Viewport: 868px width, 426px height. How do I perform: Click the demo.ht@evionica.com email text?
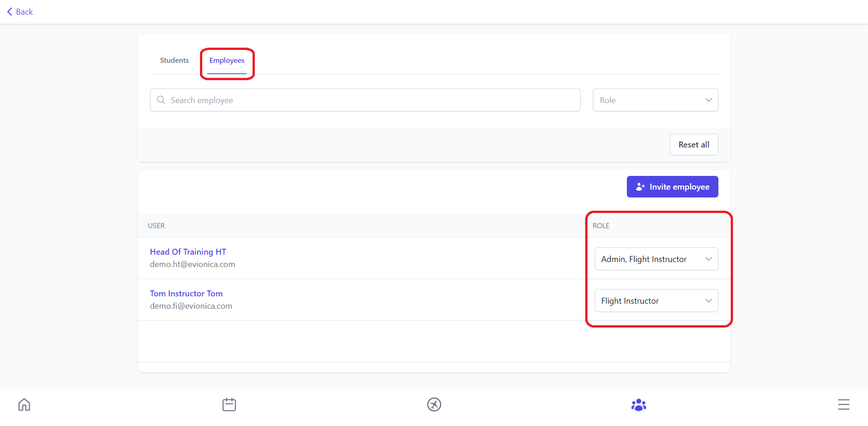coord(193,264)
